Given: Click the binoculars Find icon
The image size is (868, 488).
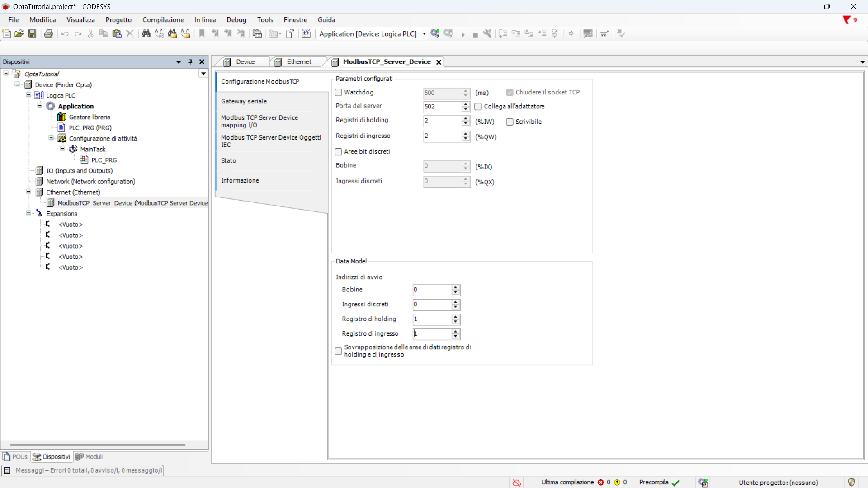Looking at the screenshot, I should 146,33.
